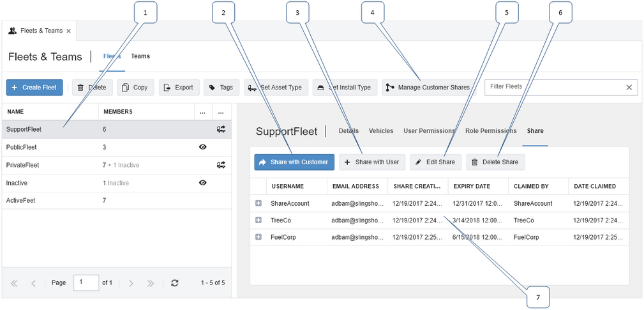Open Manage Customer Shares
This screenshot has width=644, height=310.
(x=428, y=88)
